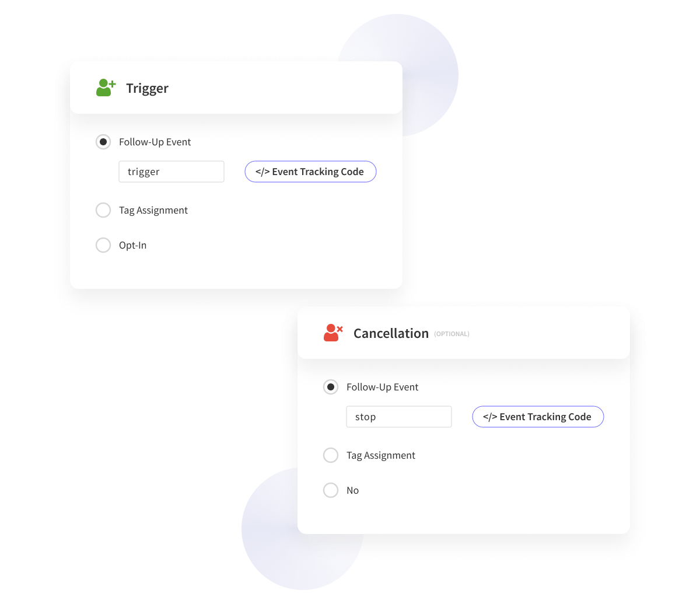Click the Cancellation card heading
700x604 pixels.
391,333
